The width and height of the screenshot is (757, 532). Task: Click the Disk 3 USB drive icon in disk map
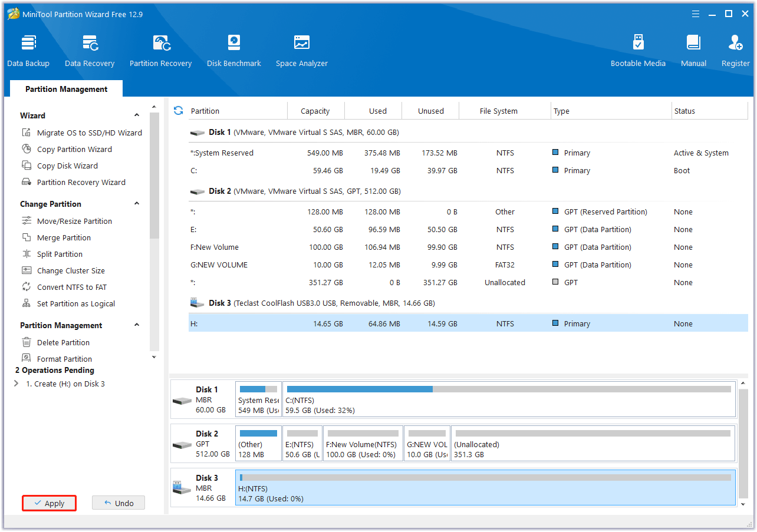pyautogui.click(x=182, y=488)
